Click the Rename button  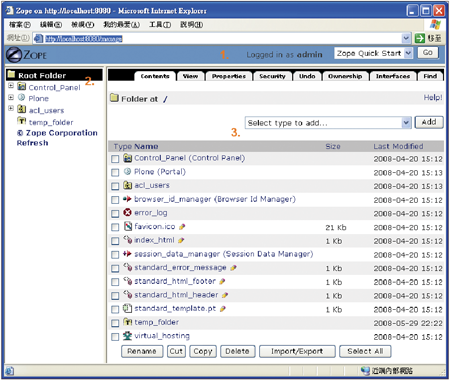click(x=142, y=351)
